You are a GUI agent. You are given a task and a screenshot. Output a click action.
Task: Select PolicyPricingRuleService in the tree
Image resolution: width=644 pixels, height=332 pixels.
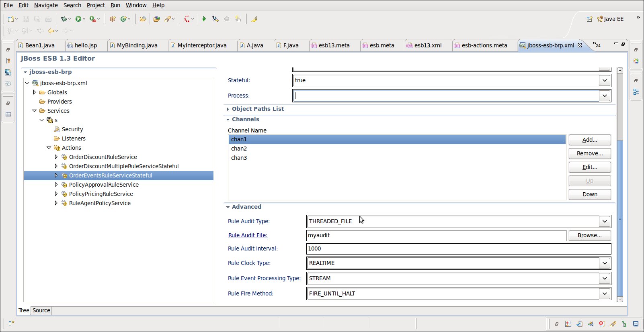pyautogui.click(x=101, y=194)
